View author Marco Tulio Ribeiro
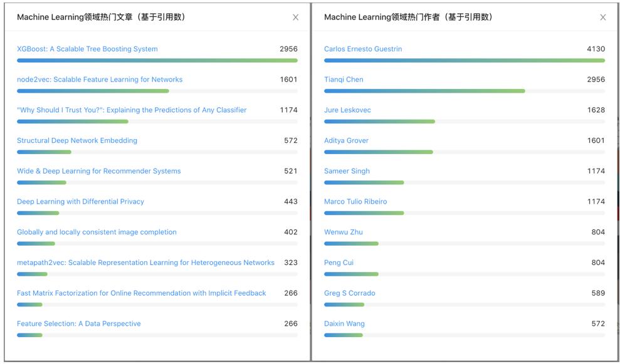 coord(355,202)
